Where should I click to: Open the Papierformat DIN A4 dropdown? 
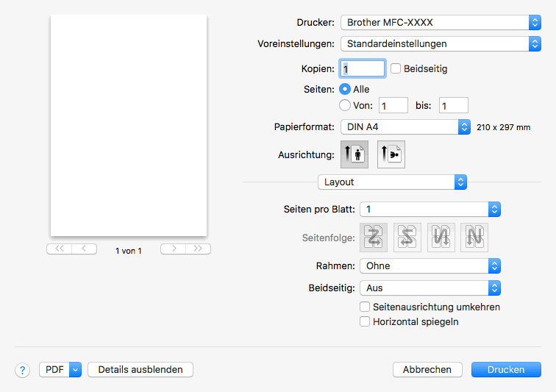click(405, 126)
